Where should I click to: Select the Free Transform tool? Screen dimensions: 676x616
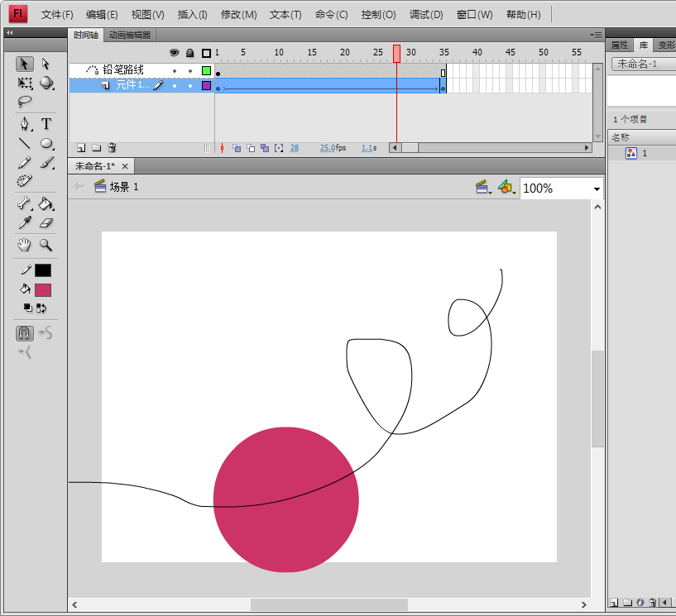[x=25, y=83]
